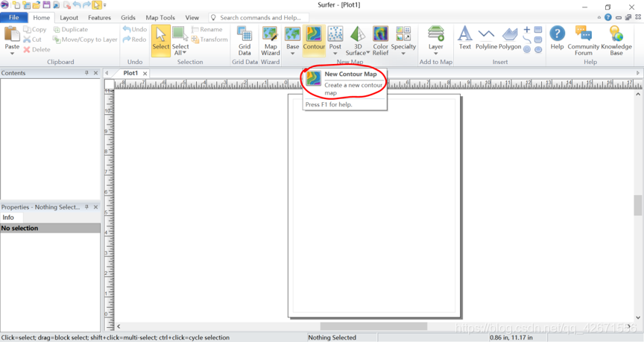
Task: Click the quick-access redo arrow
Action: coord(86,5)
